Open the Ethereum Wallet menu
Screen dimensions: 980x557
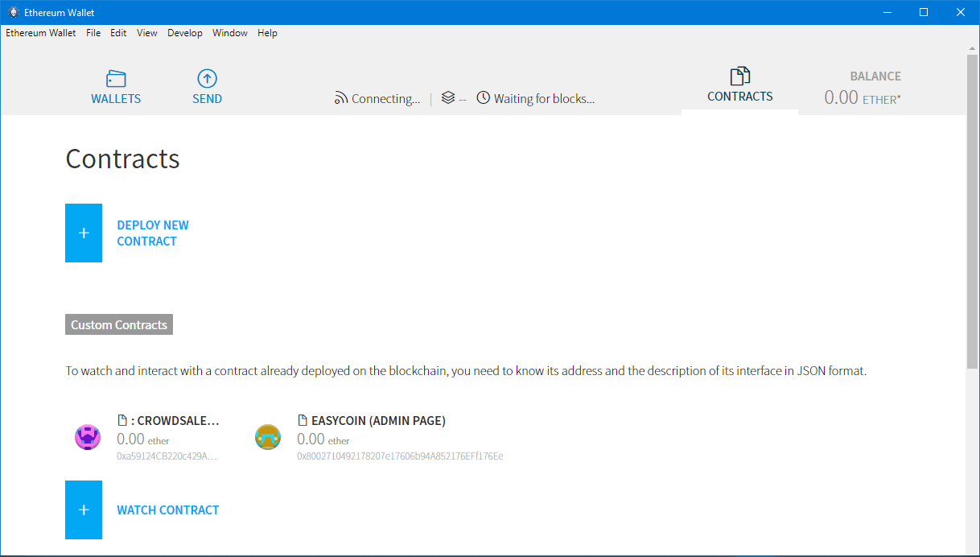coord(41,33)
